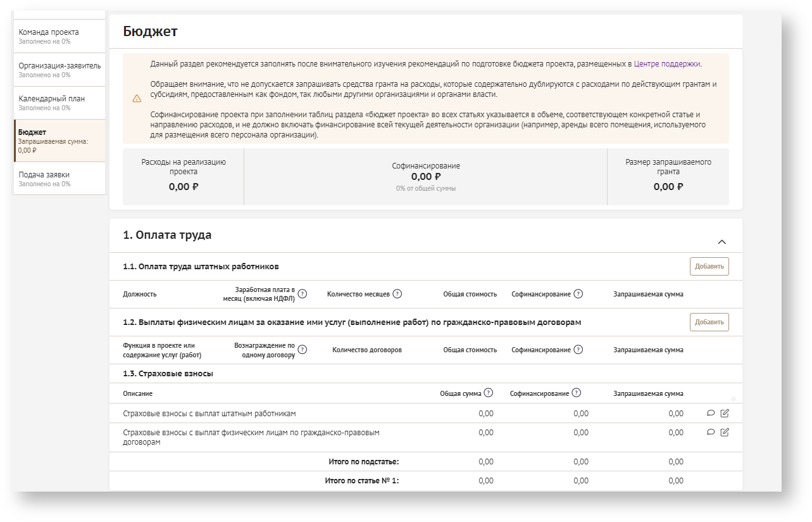This screenshot has width=812, height=522.
Task: Follow the Центре поддержки link
Action: [667, 64]
